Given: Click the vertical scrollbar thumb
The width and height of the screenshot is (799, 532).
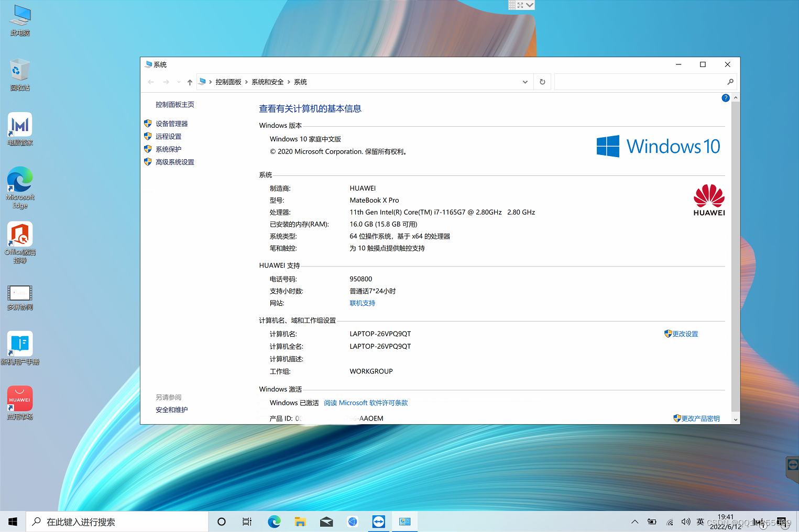Looking at the screenshot, I should 736,257.
